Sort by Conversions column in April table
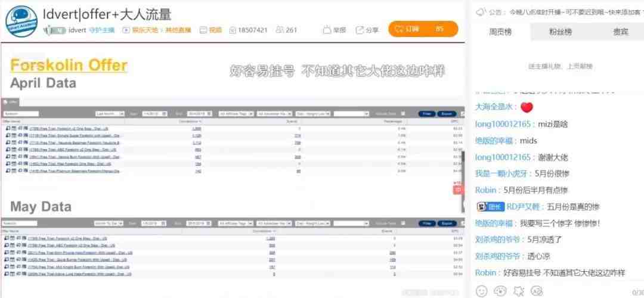644x298 pixels. coord(190,122)
